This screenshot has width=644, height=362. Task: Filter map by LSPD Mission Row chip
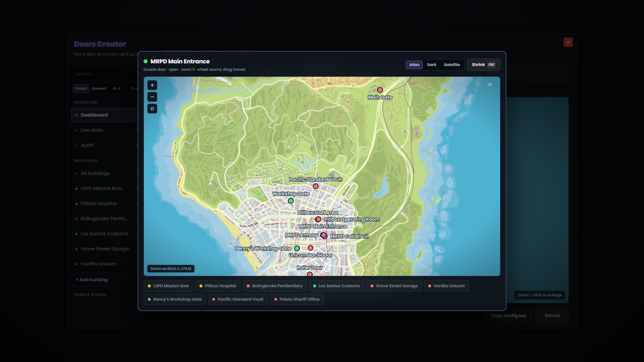pyautogui.click(x=168, y=286)
